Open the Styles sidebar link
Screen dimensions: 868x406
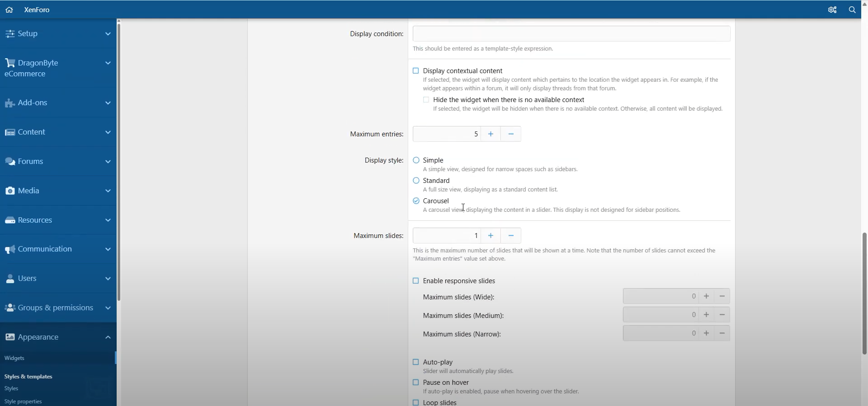click(11, 388)
